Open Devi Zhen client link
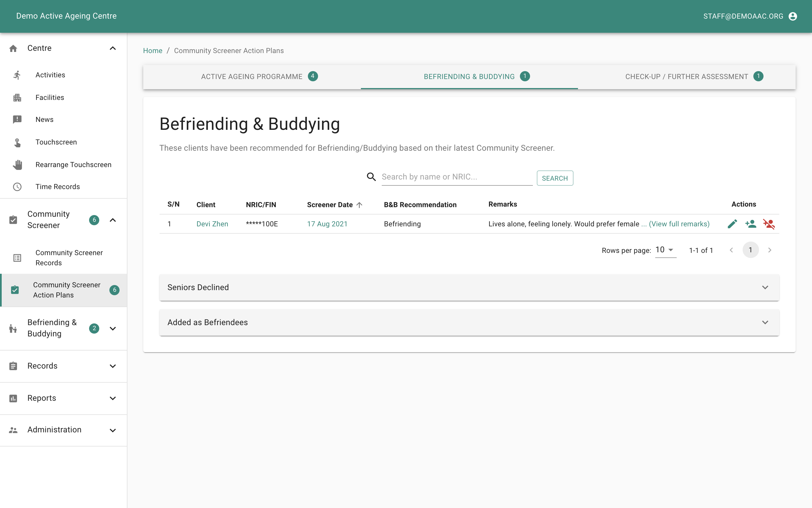812x508 pixels. point(212,224)
